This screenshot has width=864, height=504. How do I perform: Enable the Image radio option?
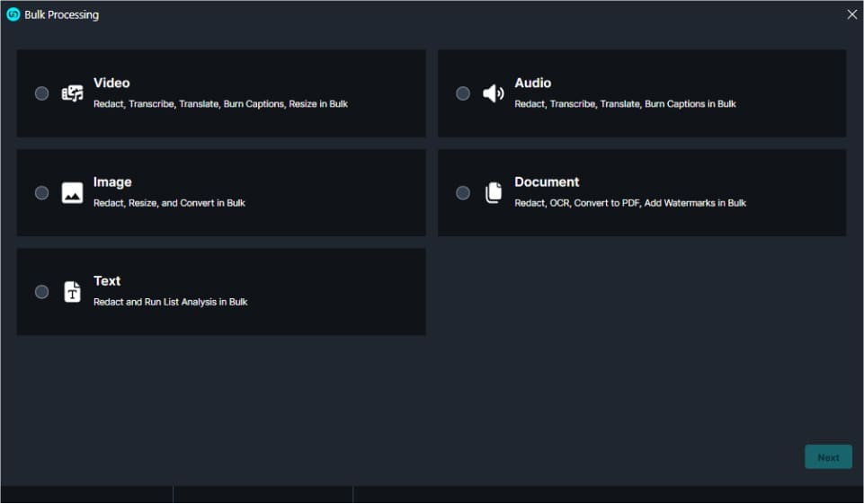[x=41, y=192]
